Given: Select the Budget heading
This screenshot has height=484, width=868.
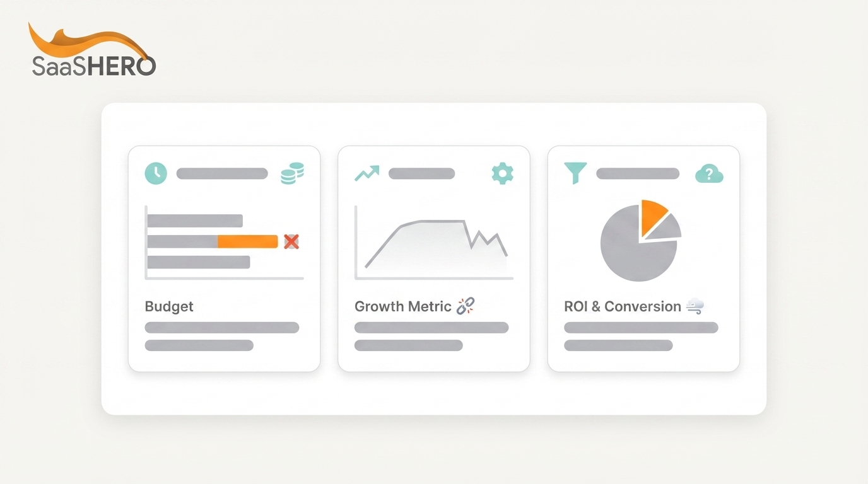Looking at the screenshot, I should click(169, 307).
